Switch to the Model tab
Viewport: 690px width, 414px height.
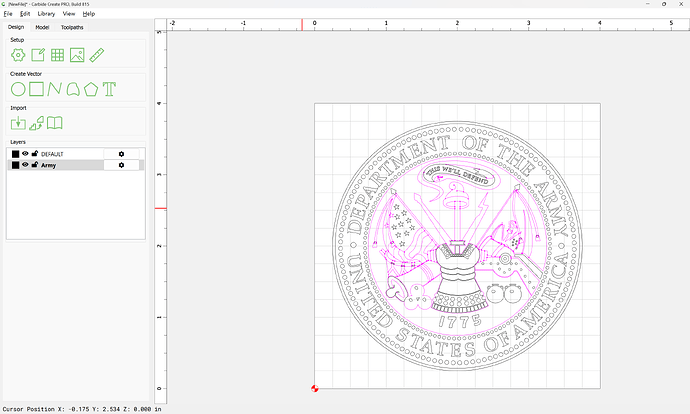tap(42, 27)
